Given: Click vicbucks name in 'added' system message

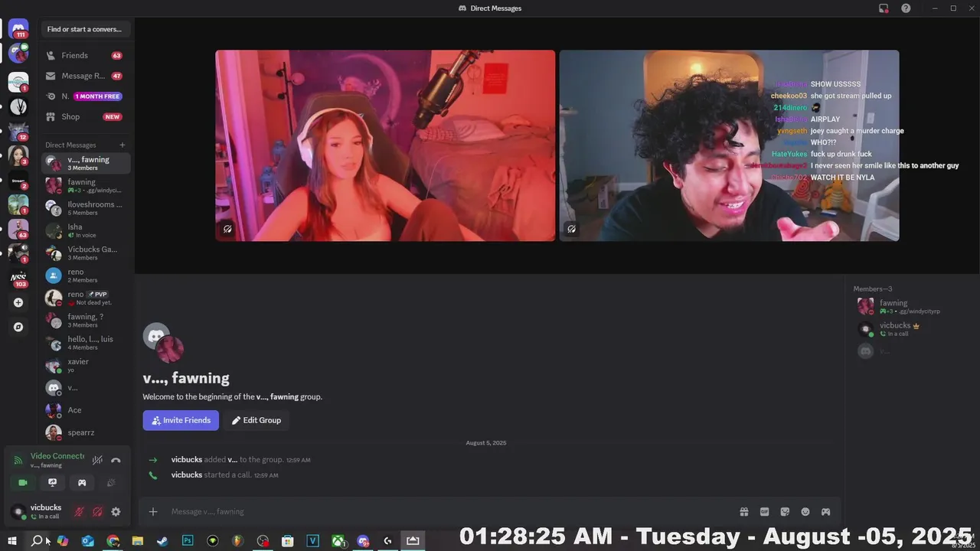Looking at the screenshot, I should click(187, 460).
